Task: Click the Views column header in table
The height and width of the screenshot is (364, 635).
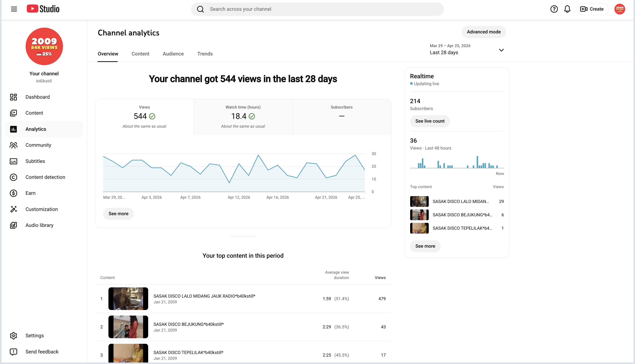Action: [380, 278]
